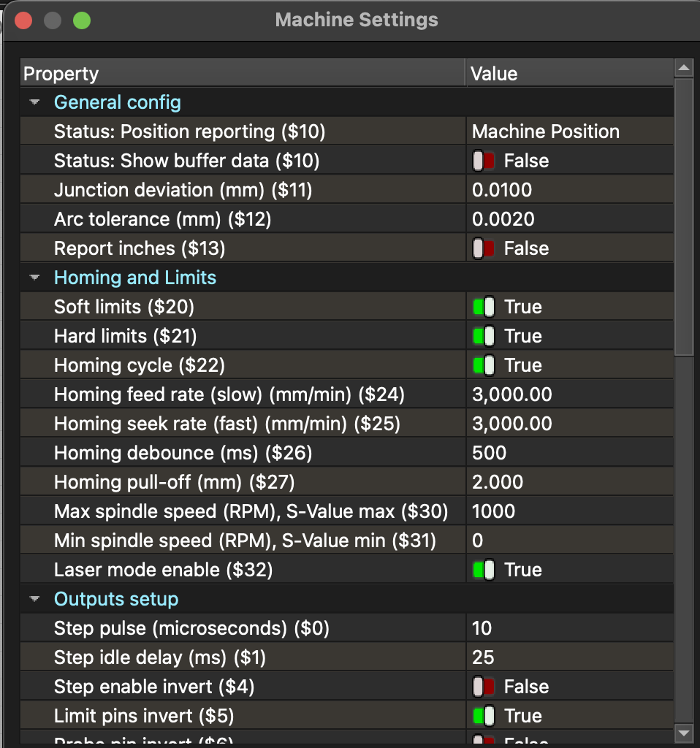Click the scrollbar up arrow
Viewport: 700px width, 748px height.
point(684,69)
